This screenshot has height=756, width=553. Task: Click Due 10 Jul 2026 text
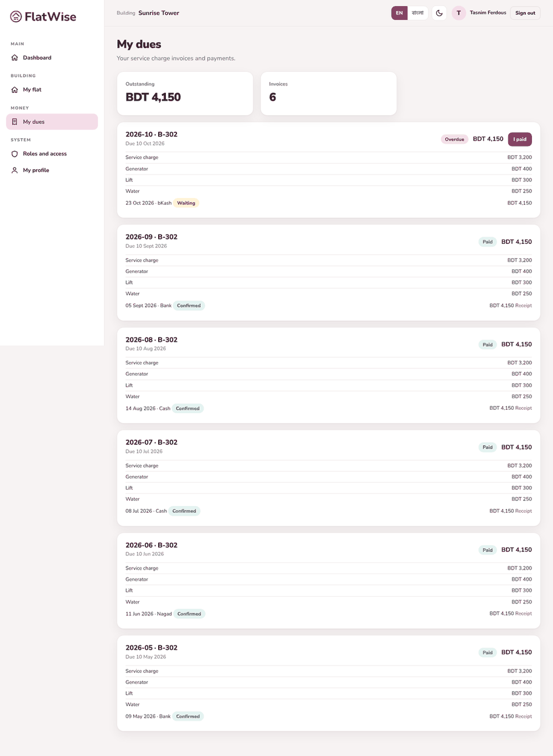click(144, 451)
